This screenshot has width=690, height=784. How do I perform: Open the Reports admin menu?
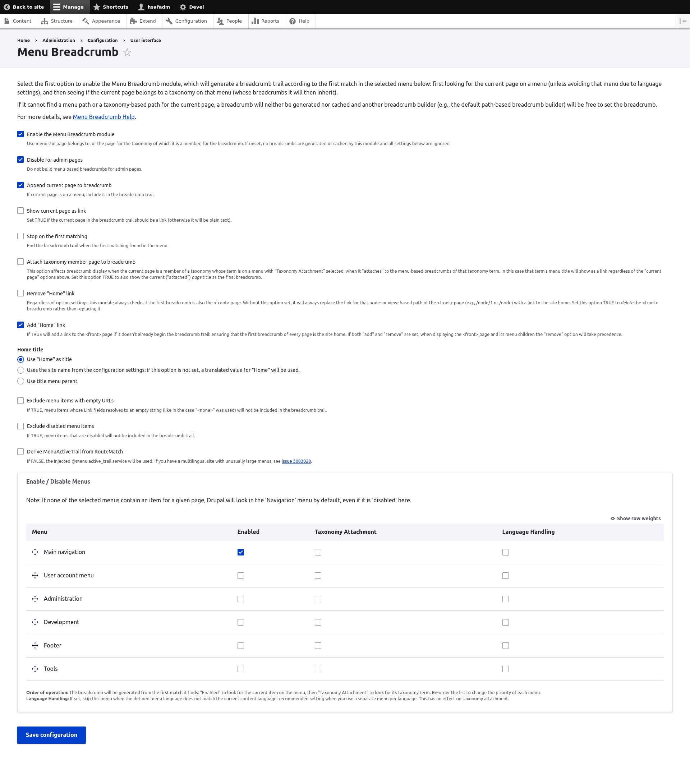(266, 21)
